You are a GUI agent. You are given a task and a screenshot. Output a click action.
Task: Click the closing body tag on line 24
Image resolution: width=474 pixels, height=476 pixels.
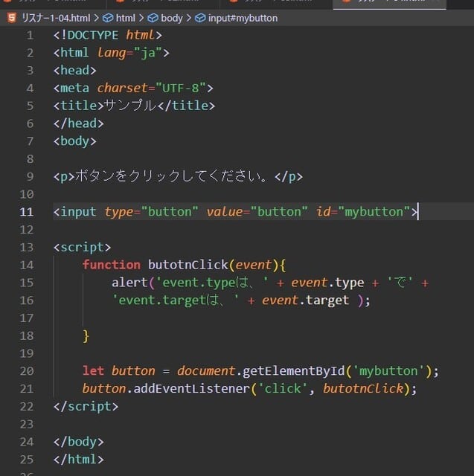(x=78, y=442)
